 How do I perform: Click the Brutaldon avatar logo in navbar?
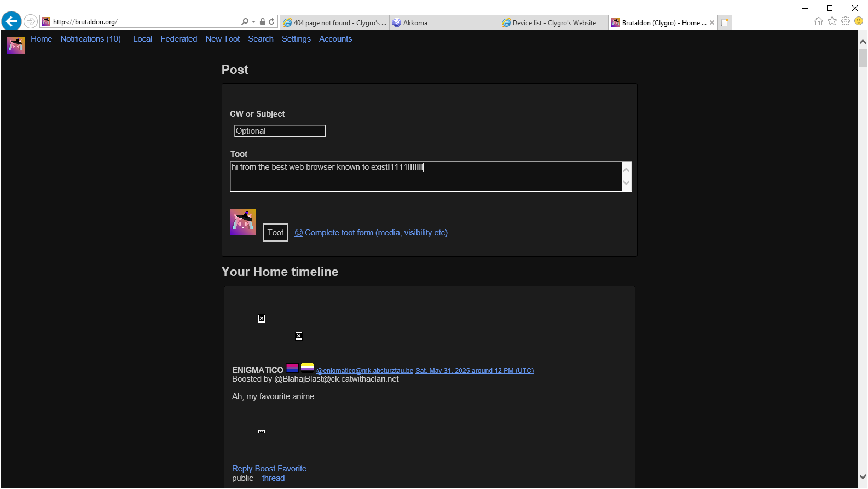point(16,45)
